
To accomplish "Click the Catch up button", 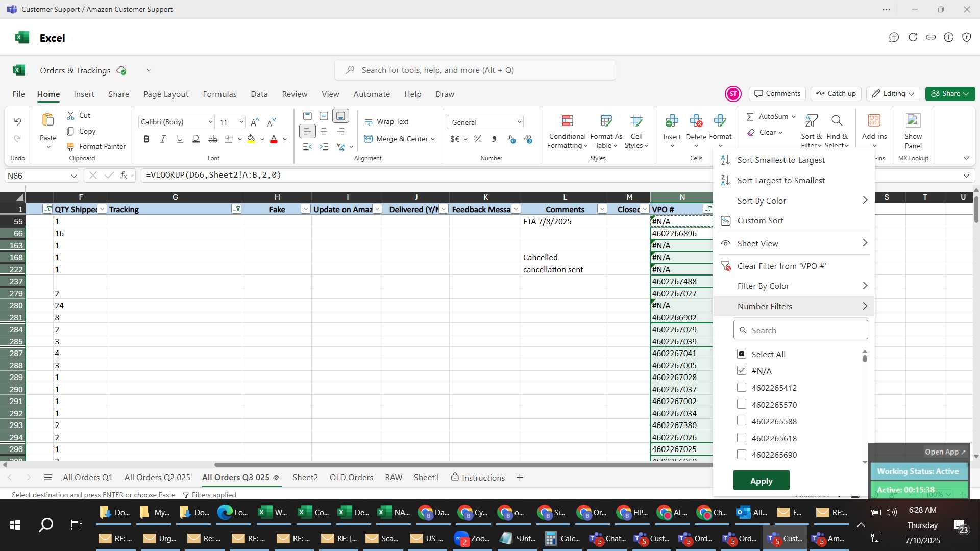I will pos(836,94).
